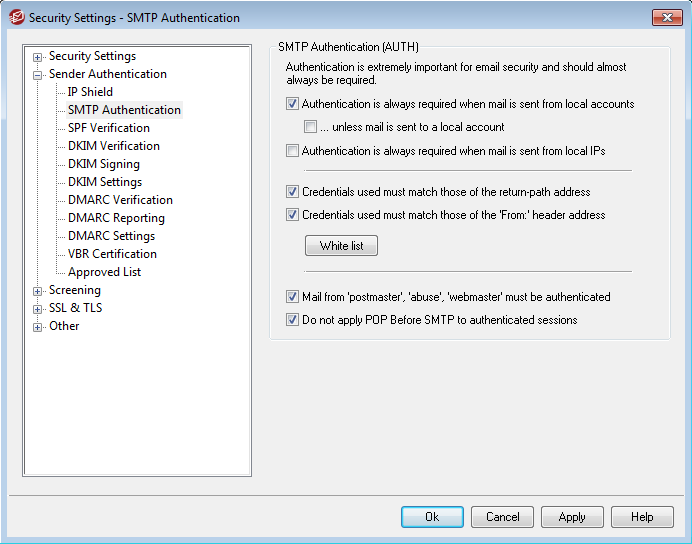Toggle authentication required for local accounts checkbox
The image size is (692, 544).
[292, 104]
